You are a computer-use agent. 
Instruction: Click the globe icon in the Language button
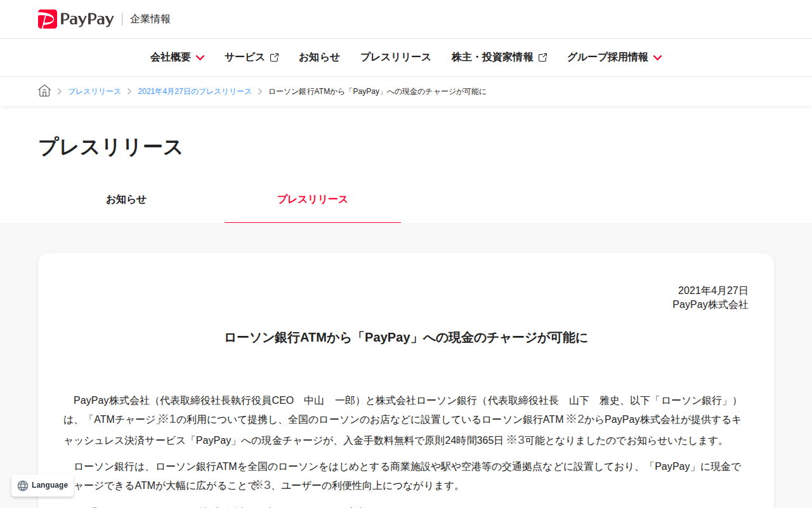click(23, 485)
